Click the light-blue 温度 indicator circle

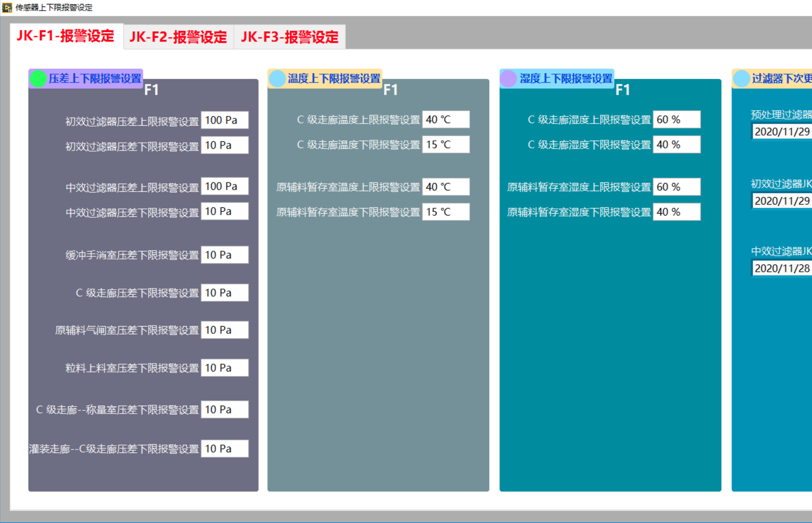click(x=277, y=79)
